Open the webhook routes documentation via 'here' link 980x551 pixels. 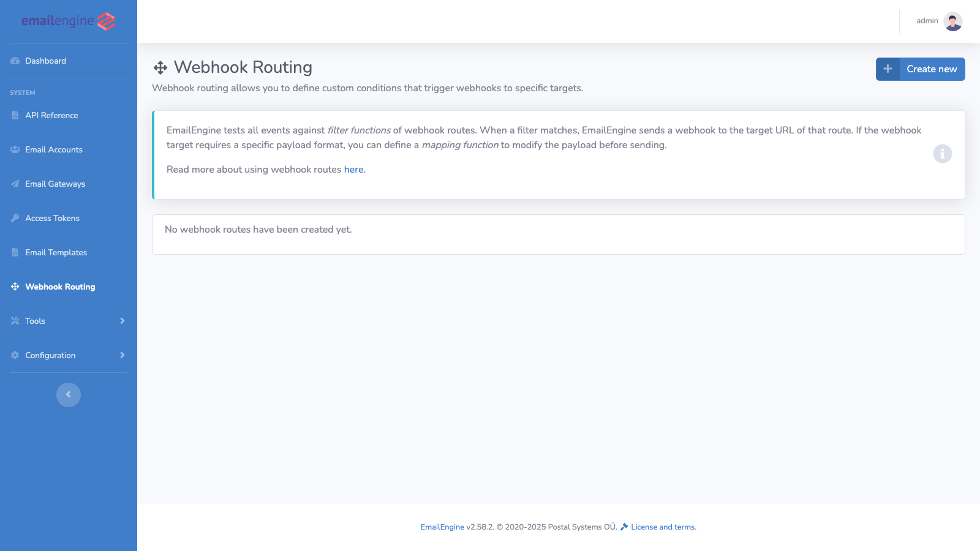pyautogui.click(x=353, y=169)
